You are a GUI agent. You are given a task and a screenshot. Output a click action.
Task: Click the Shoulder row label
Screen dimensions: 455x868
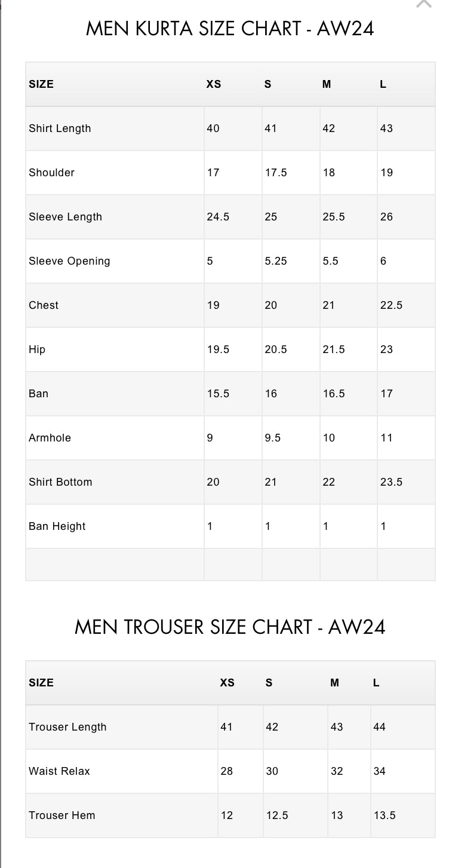click(x=51, y=173)
